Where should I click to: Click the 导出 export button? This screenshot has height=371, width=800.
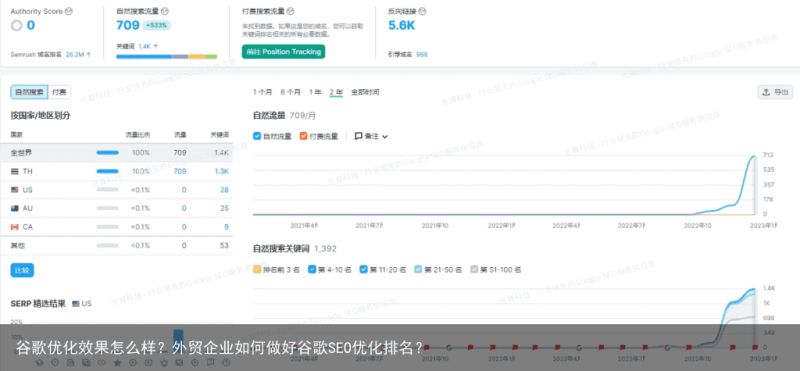pos(775,92)
